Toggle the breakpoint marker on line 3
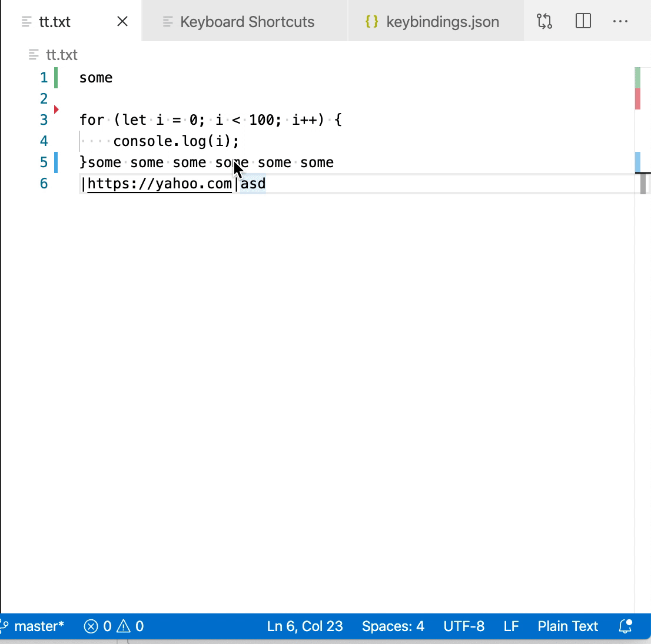 [55, 108]
